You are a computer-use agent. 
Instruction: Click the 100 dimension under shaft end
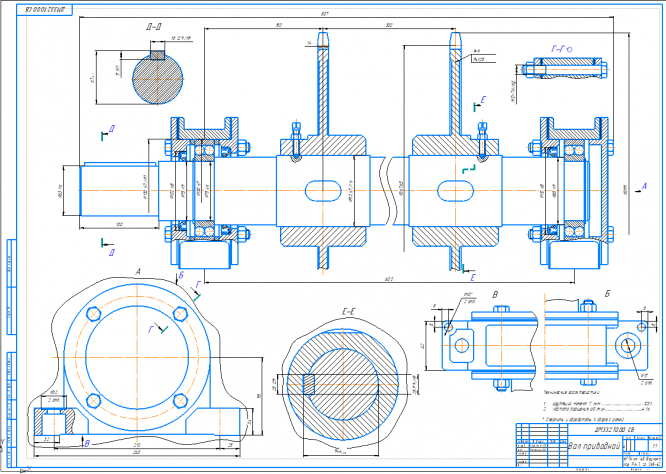pos(119,224)
